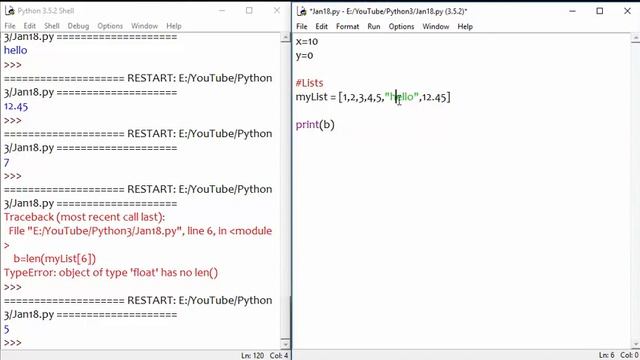Open Debug menu in Python Shell window

78,26
